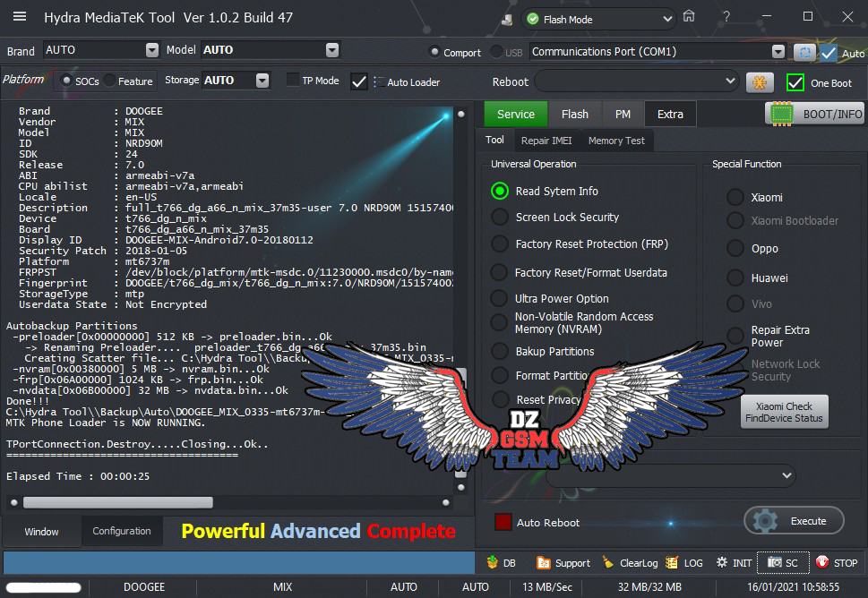This screenshot has width=868, height=598.
Task: Expand the Brand dropdown
Action: pos(151,50)
